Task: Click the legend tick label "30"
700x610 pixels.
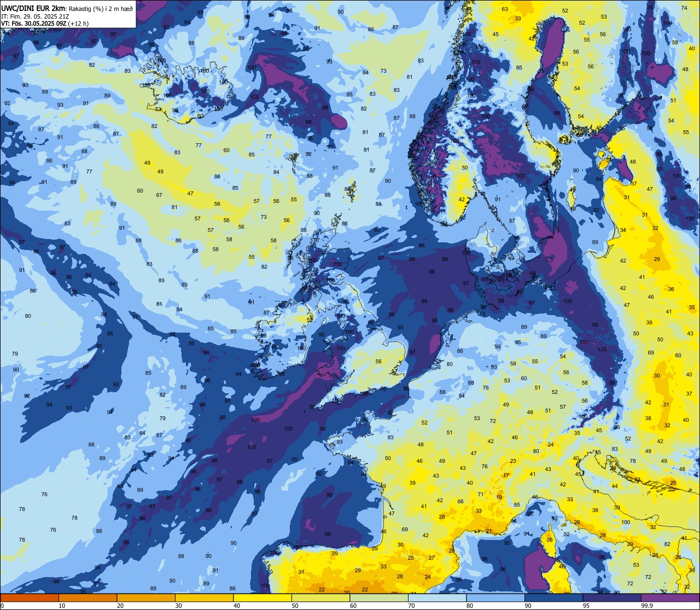Action: [178, 606]
